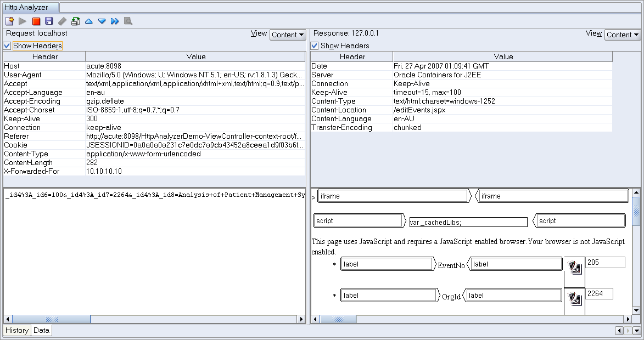
Task: Stop the HTTP Analyzer with red square
Action: click(x=36, y=21)
